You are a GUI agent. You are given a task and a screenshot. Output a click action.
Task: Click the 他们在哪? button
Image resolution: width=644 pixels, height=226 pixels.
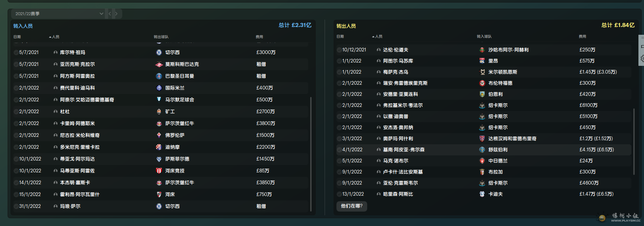352,206
